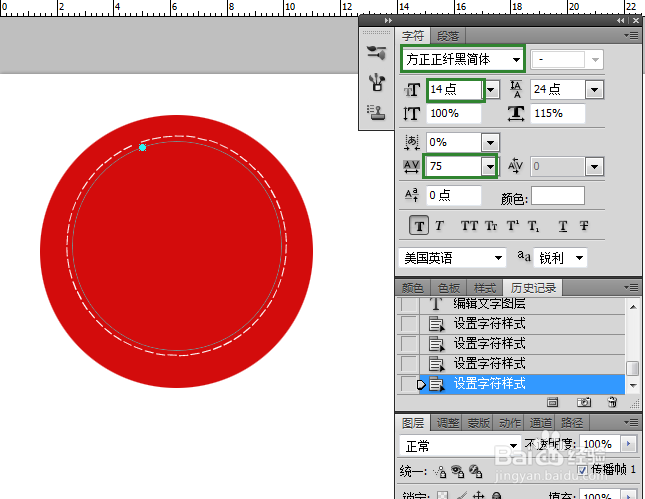Switch to the 历史记录 tab

point(533,288)
